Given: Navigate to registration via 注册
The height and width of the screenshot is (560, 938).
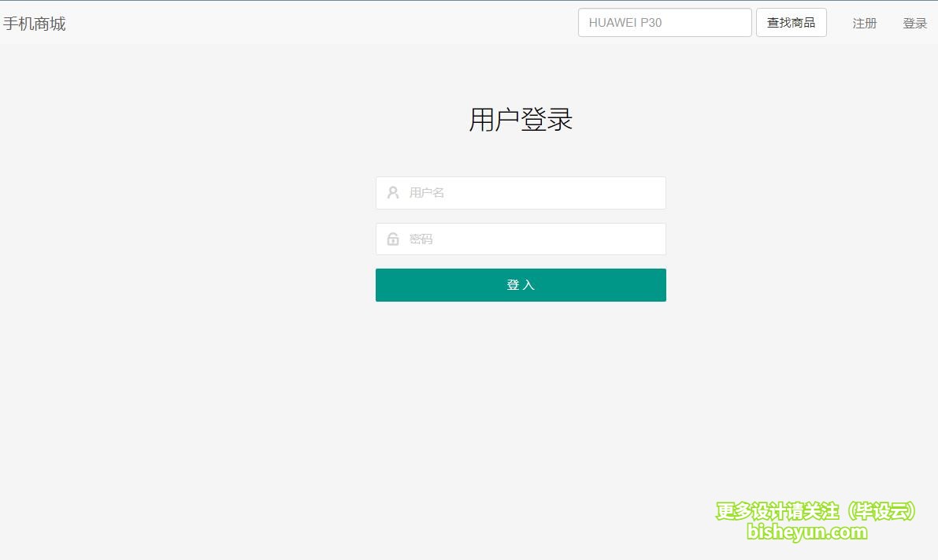Looking at the screenshot, I should click(x=864, y=24).
